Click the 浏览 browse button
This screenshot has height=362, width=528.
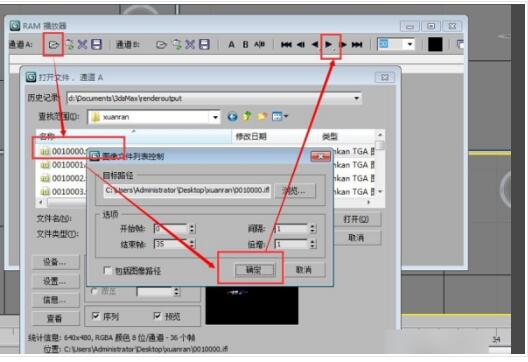[x=295, y=191]
